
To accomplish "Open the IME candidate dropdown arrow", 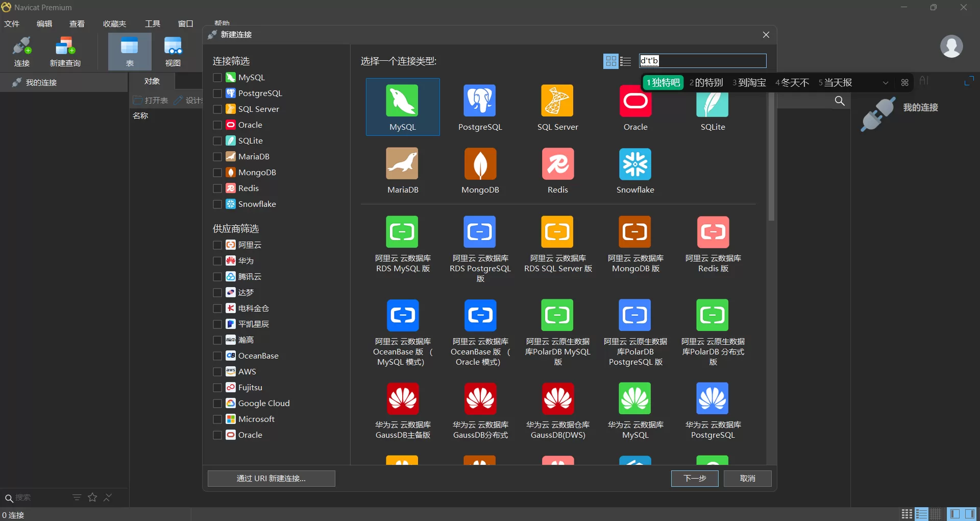I will [x=885, y=82].
